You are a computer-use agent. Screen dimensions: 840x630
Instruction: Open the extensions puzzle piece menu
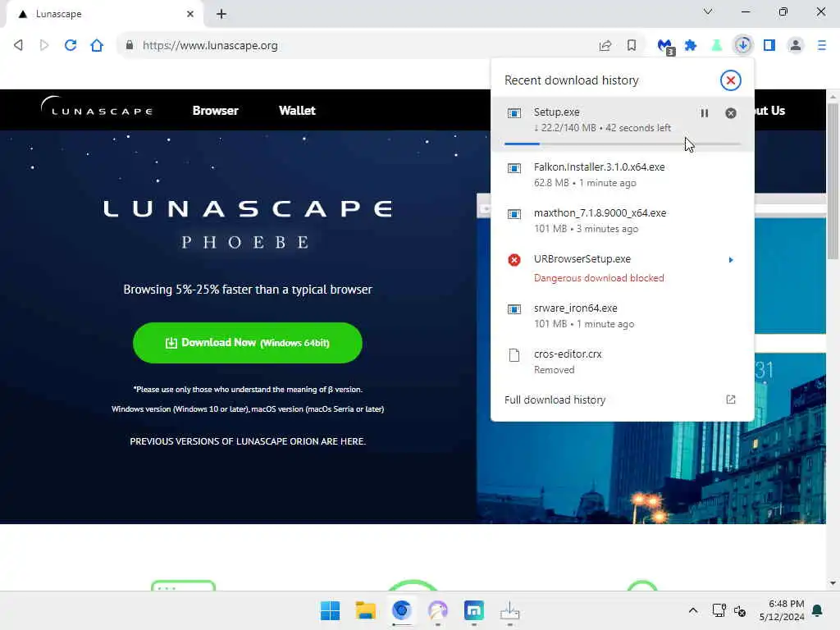click(691, 46)
